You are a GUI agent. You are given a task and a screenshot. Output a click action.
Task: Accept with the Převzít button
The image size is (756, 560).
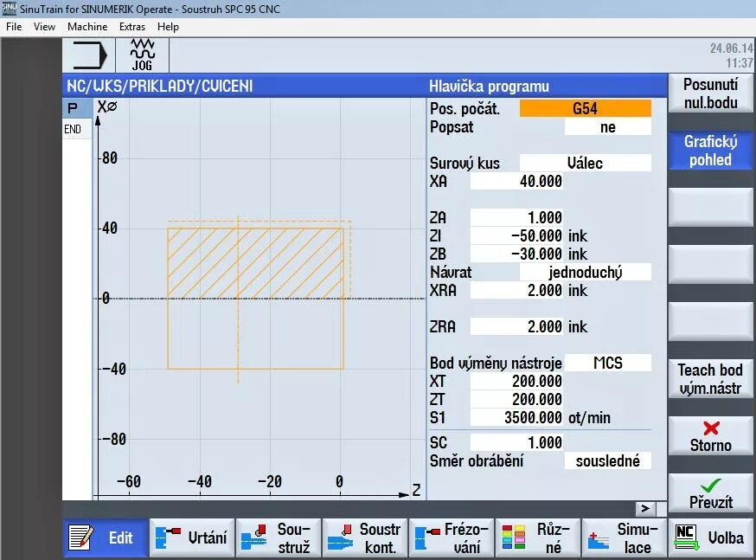(711, 493)
